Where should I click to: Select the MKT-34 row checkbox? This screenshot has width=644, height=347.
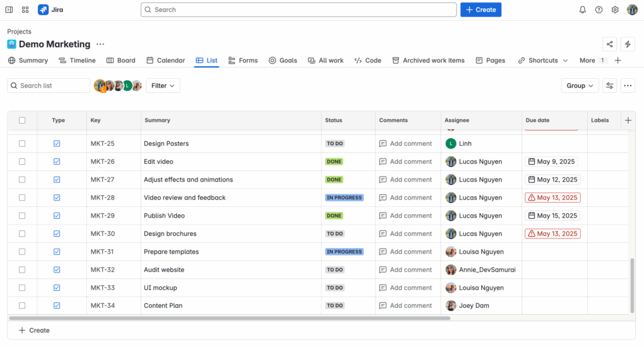pos(22,305)
